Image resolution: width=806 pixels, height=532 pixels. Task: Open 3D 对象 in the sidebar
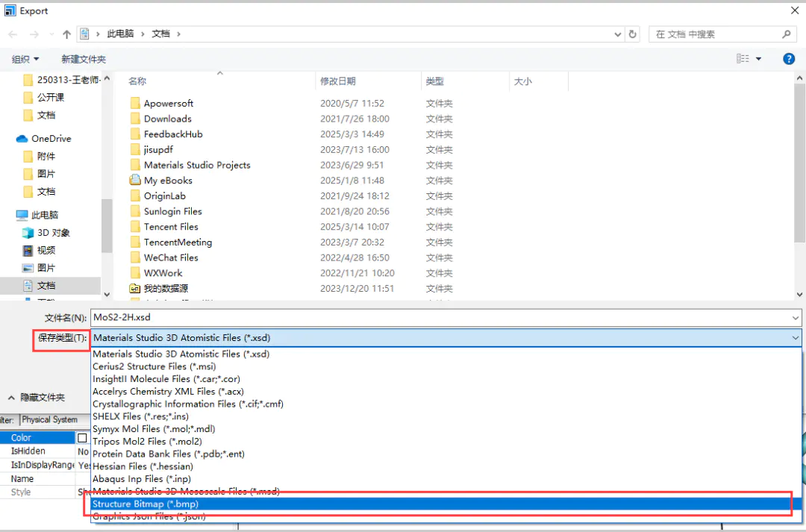click(54, 233)
